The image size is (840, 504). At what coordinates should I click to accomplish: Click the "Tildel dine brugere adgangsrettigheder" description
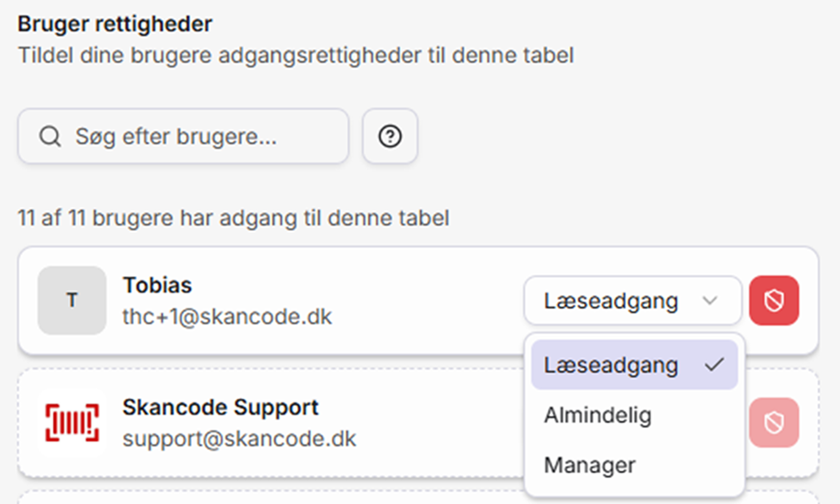(296, 55)
